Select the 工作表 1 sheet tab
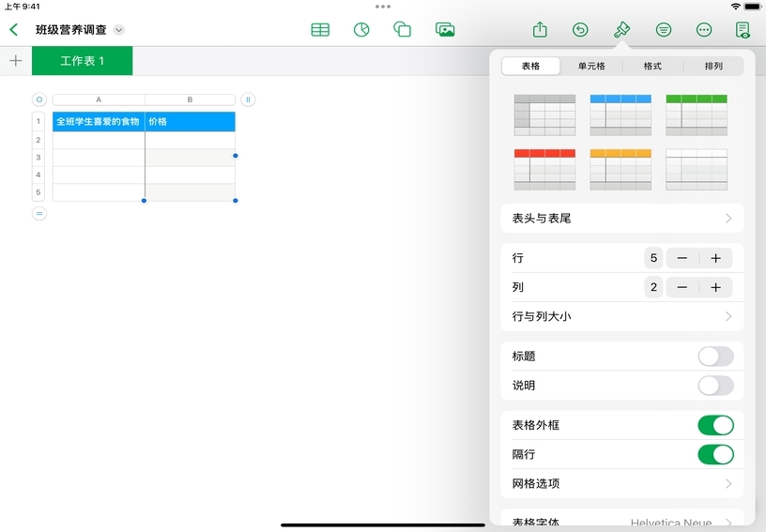This screenshot has height=532, width=766. [83, 61]
